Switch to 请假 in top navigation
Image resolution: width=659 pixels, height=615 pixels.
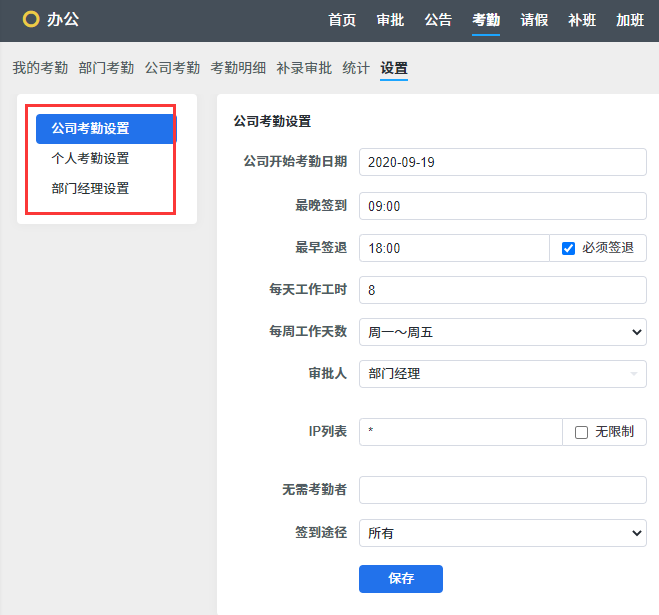[534, 20]
